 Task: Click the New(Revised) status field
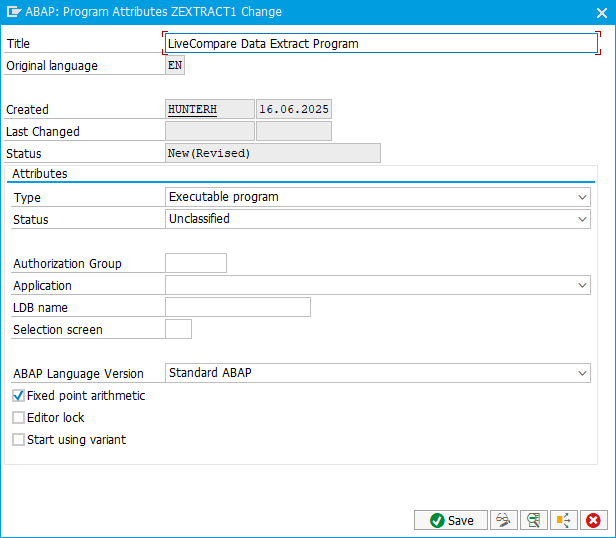point(273,153)
